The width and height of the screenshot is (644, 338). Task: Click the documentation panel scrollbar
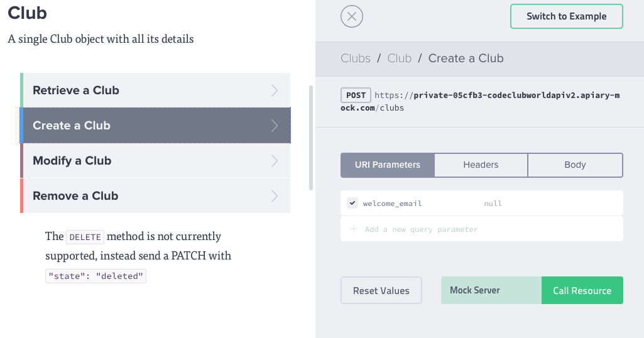click(x=310, y=137)
